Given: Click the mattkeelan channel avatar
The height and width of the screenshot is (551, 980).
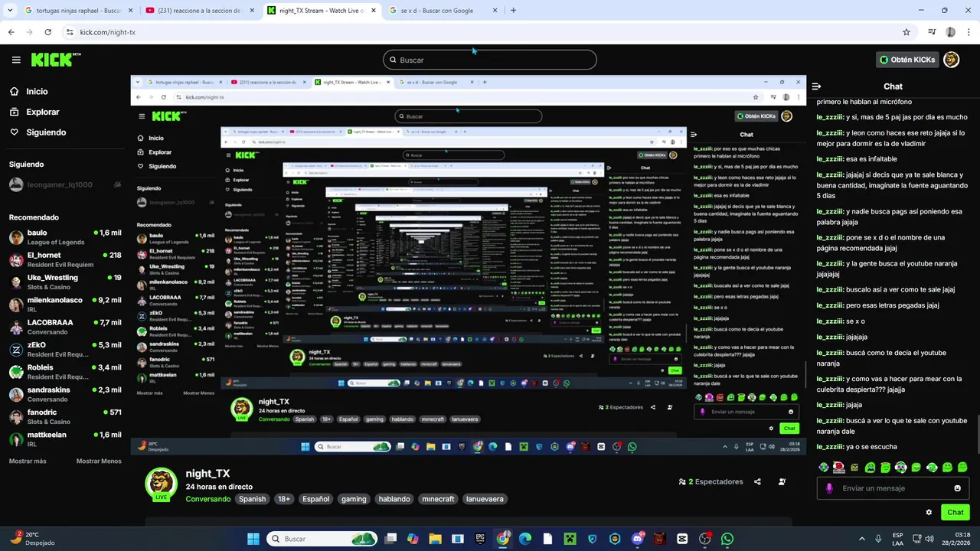Looking at the screenshot, I should pyautogui.click(x=16, y=439).
